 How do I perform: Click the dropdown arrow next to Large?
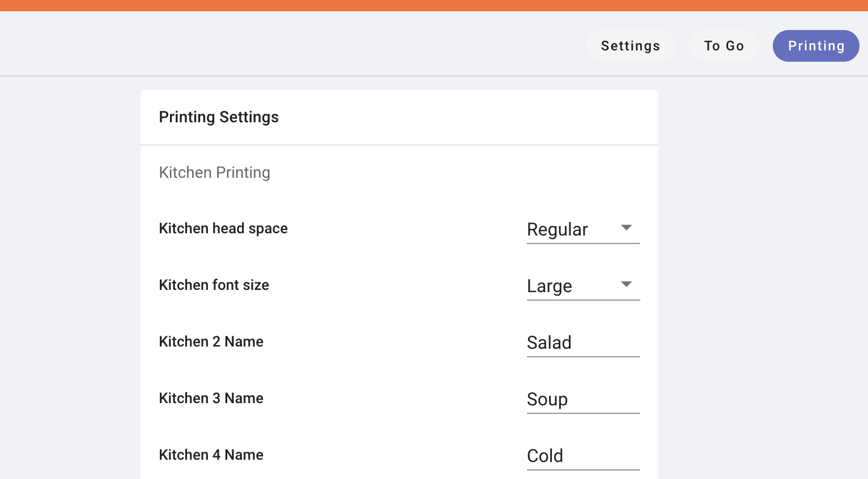pos(626,284)
